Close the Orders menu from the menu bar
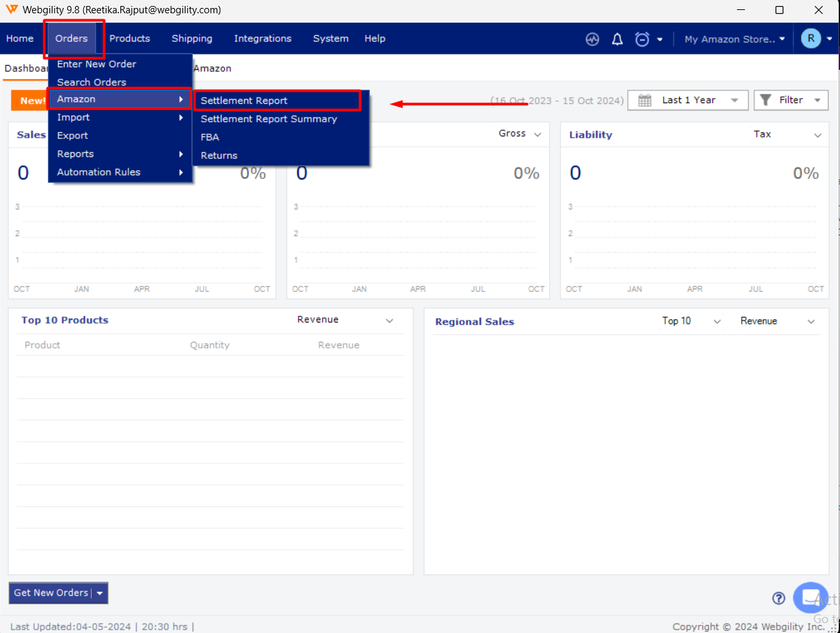The image size is (840, 633). (x=71, y=39)
